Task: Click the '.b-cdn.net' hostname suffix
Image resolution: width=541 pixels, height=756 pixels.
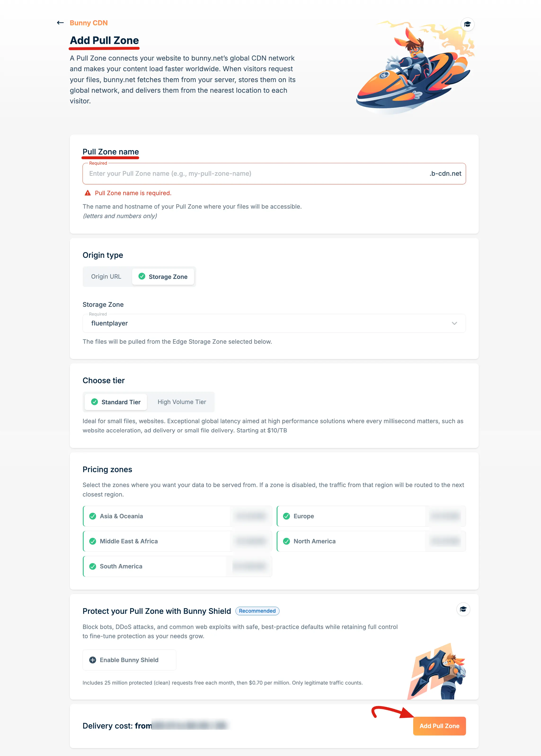Action: coord(445,173)
